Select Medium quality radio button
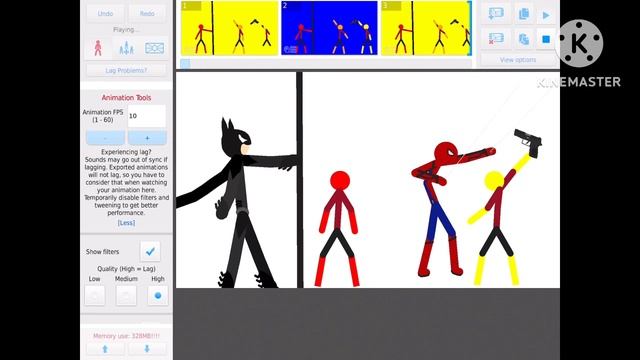The height and width of the screenshot is (360, 640). 126,296
